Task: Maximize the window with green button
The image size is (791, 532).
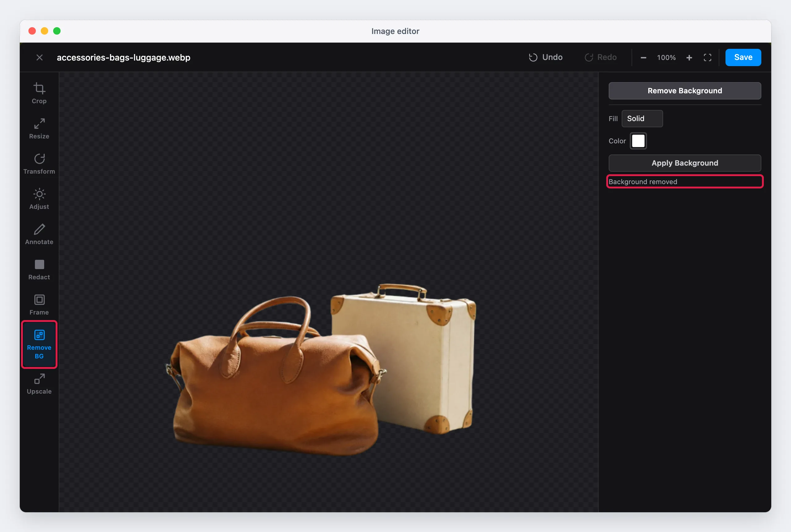Action: click(x=57, y=31)
